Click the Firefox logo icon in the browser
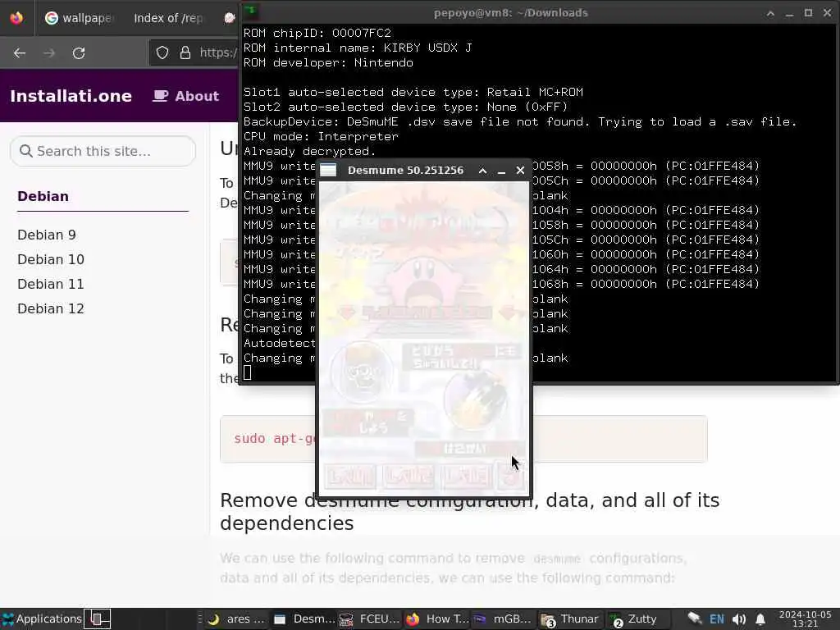Viewport: 840px width, 630px height. tap(16, 18)
